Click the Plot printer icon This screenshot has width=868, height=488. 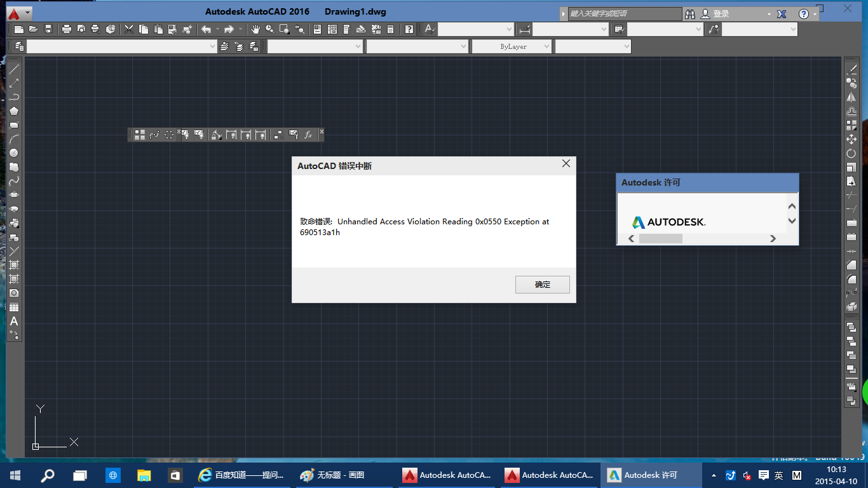pos(67,29)
